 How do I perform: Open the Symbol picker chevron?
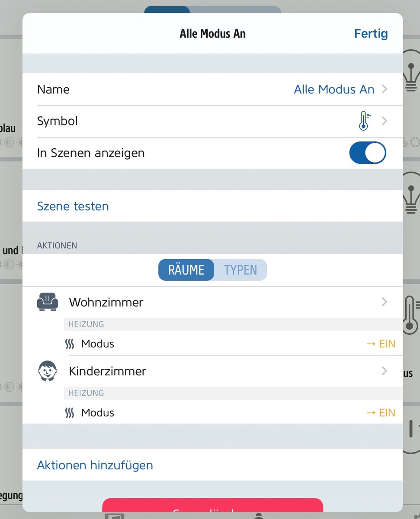point(384,121)
